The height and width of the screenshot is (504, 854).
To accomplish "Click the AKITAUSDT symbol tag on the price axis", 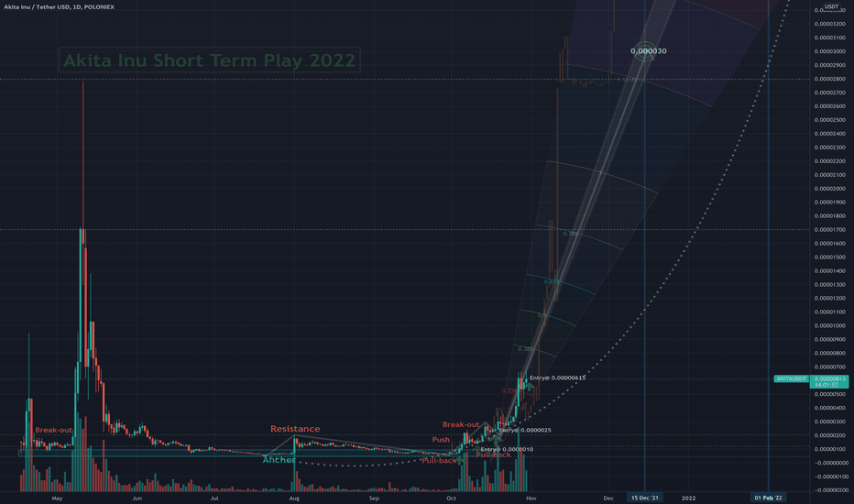I will coord(792,378).
